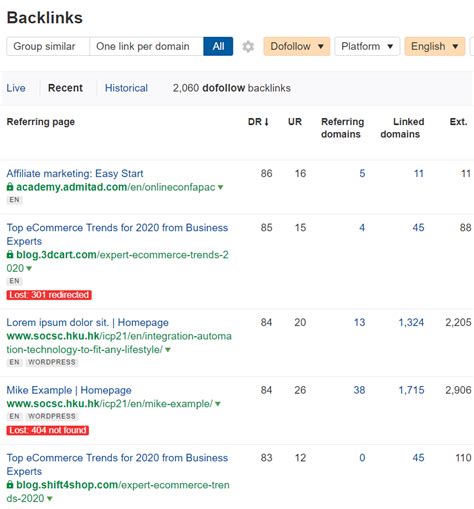Open the Platform filter dropdown
Screen dimensions: 474x509
point(367,46)
